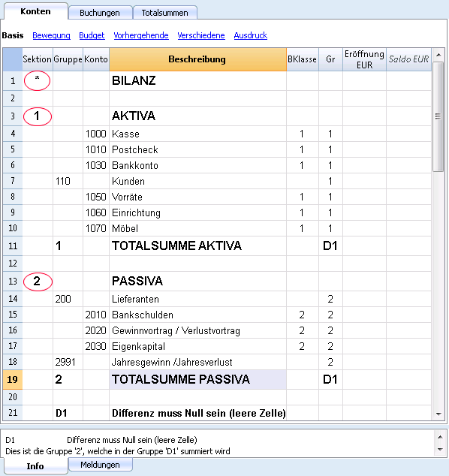Viewport: 449px width, 476px height.
Task: Click the Gruppe column header
Action: [x=68, y=59]
